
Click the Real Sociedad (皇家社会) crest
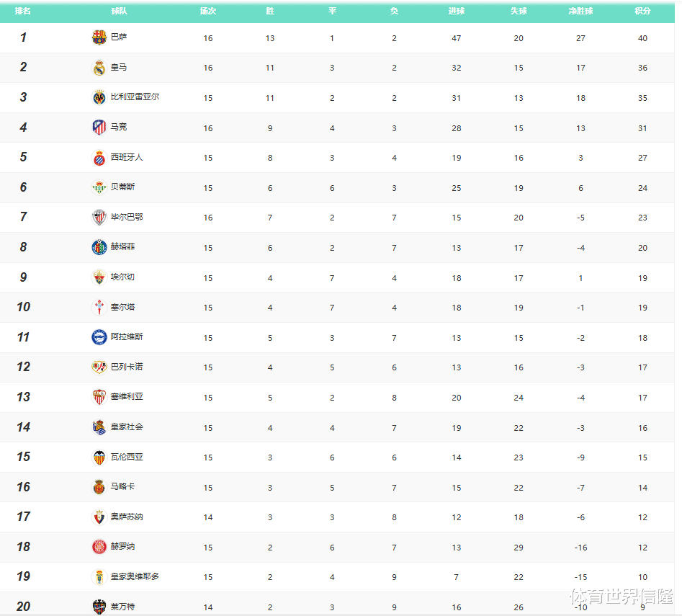coord(99,427)
